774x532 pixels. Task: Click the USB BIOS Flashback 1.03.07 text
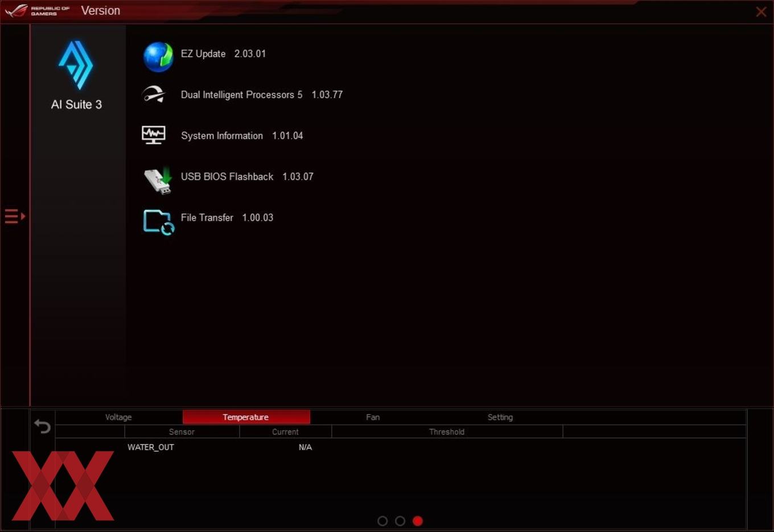point(247,176)
